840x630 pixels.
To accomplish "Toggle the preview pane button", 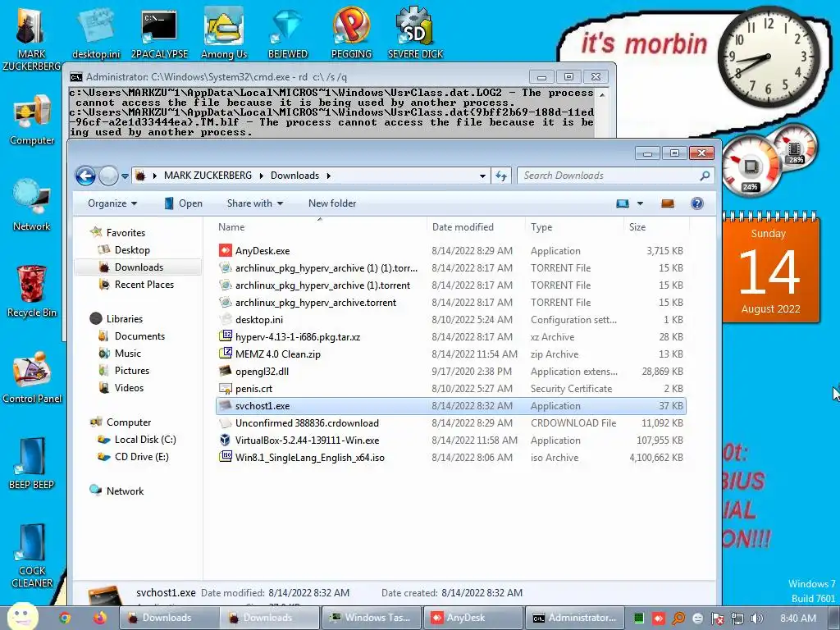I will pyautogui.click(x=668, y=203).
